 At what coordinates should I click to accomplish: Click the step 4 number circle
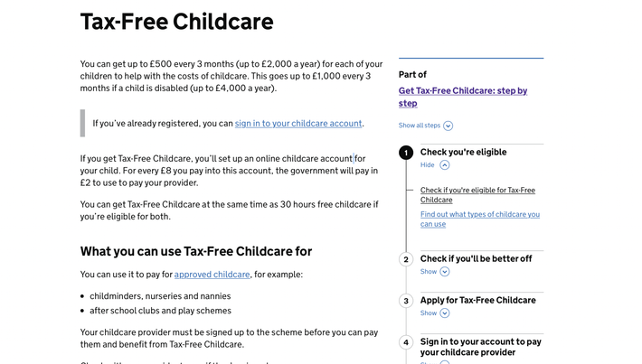pyautogui.click(x=406, y=342)
